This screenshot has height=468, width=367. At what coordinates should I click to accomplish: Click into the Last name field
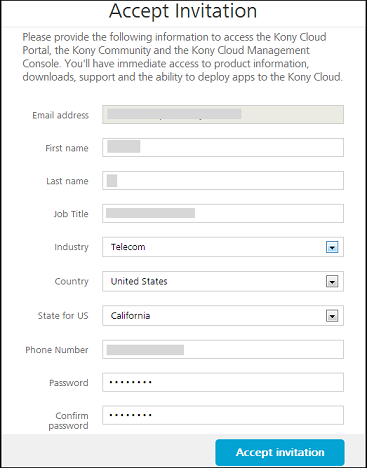pos(223,180)
